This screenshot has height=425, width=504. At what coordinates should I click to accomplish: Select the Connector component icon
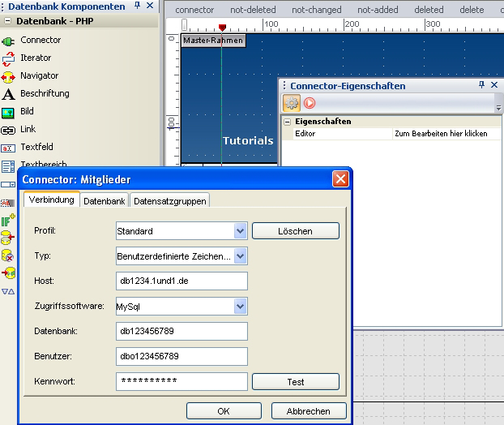coord(9,41)
